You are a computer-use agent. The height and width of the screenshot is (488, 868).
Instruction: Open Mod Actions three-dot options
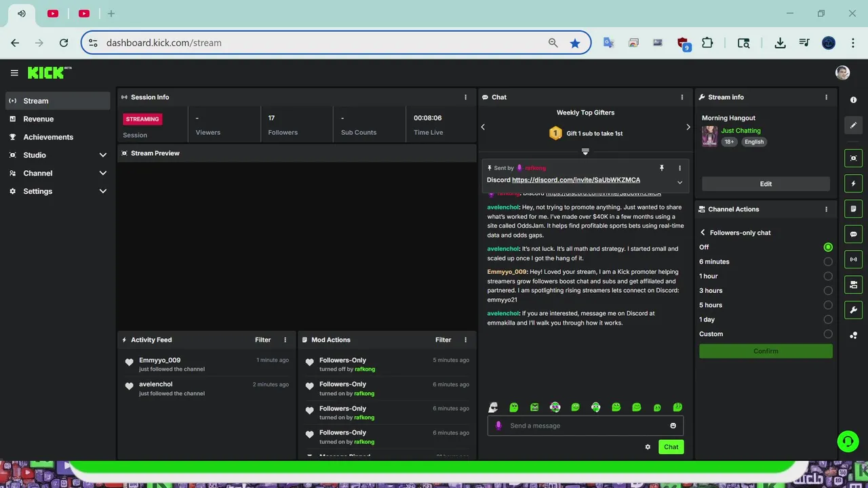[465, 340]
